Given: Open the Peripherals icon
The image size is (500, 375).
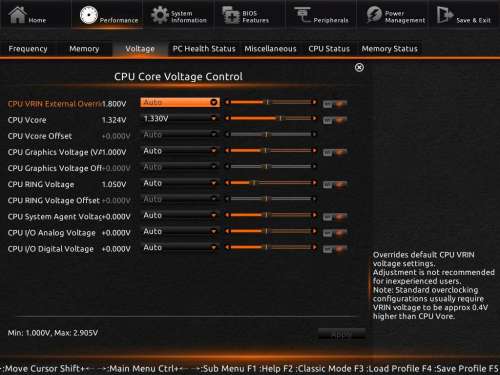Looking at the screenshot, I should 302,15.
